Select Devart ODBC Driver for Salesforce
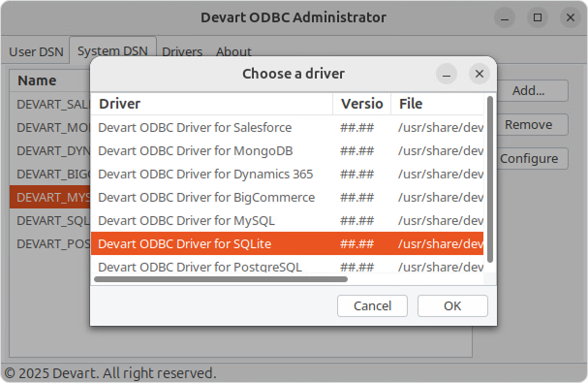This screenshot has height=383, width=588. coord(288,128)
